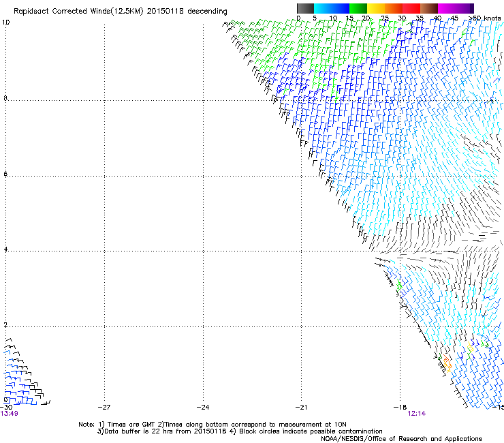Click the yellow 20-25 knots legend segment
Image resolution: width=504 pixels, height=443 pixels.
pyautogui.click(x=376, y=8)
